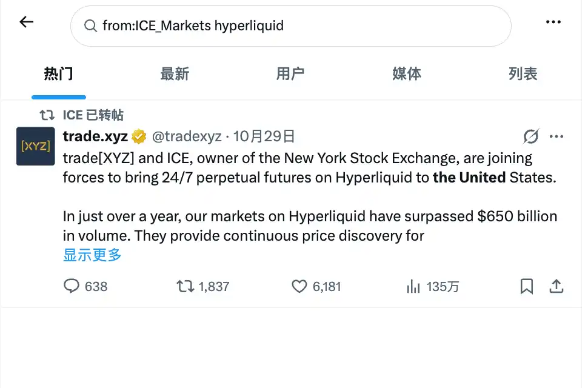View post analytics bar chart icon
Viewport: 588px width, 388px height.
pyautogui.click(x=413, y=286)
